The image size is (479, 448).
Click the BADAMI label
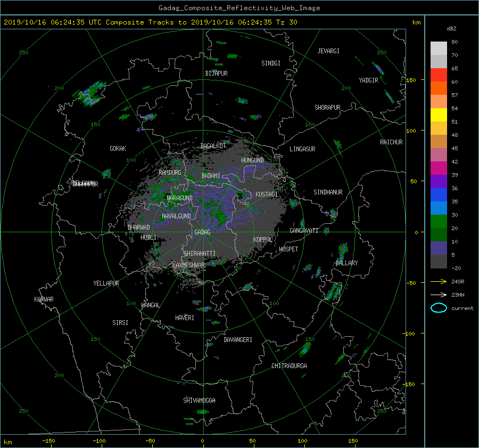[x=211, y=176]
